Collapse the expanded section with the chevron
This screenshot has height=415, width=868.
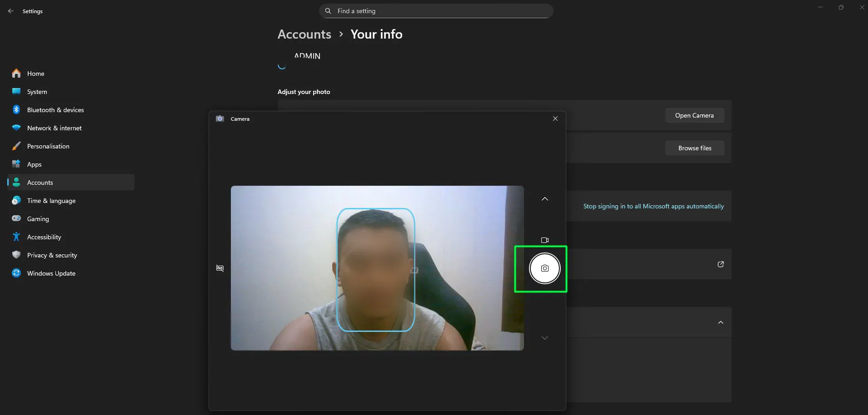[x=720, y=322]
